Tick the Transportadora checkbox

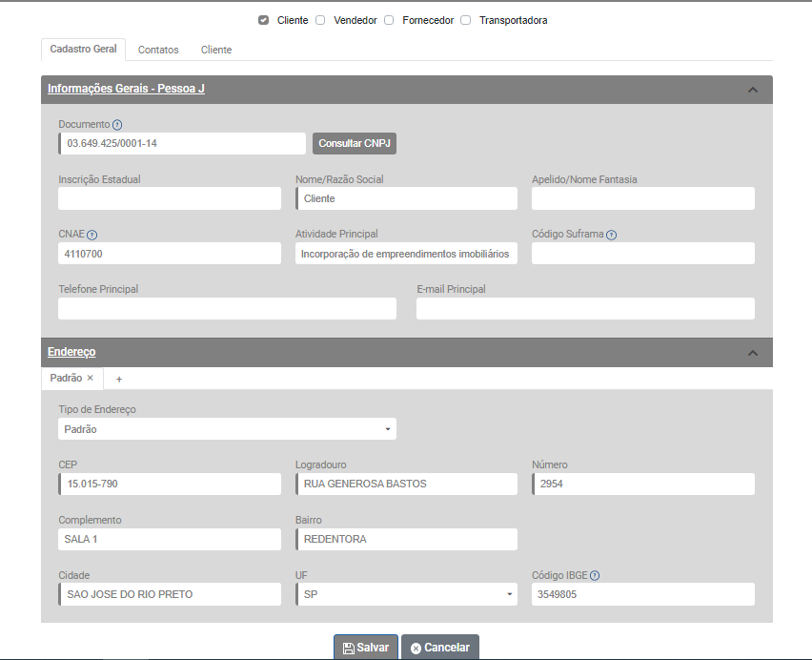coord(466,20)
